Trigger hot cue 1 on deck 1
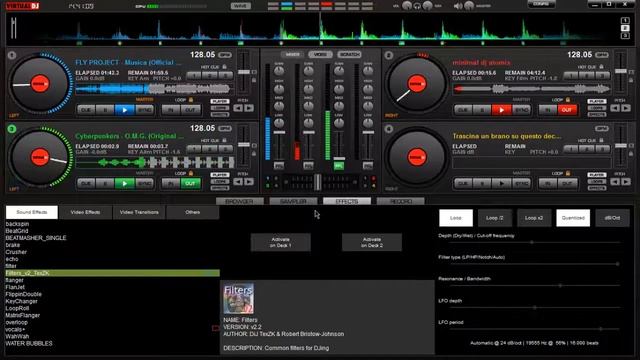640x360 pixels. [194, 76]
